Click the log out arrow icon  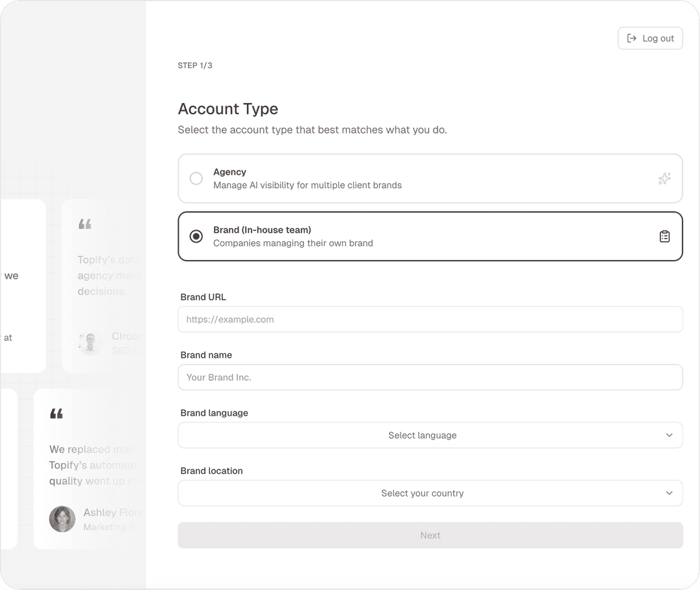631,38
